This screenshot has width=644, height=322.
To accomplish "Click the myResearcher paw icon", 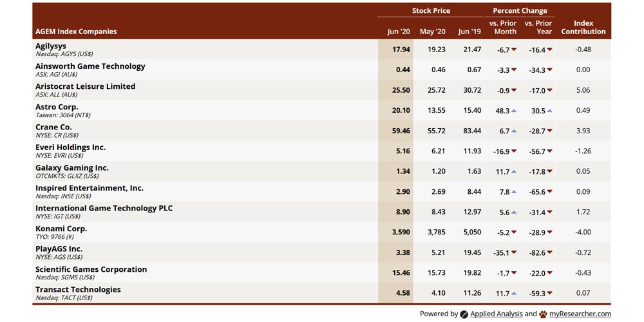I will coord(544,314).
